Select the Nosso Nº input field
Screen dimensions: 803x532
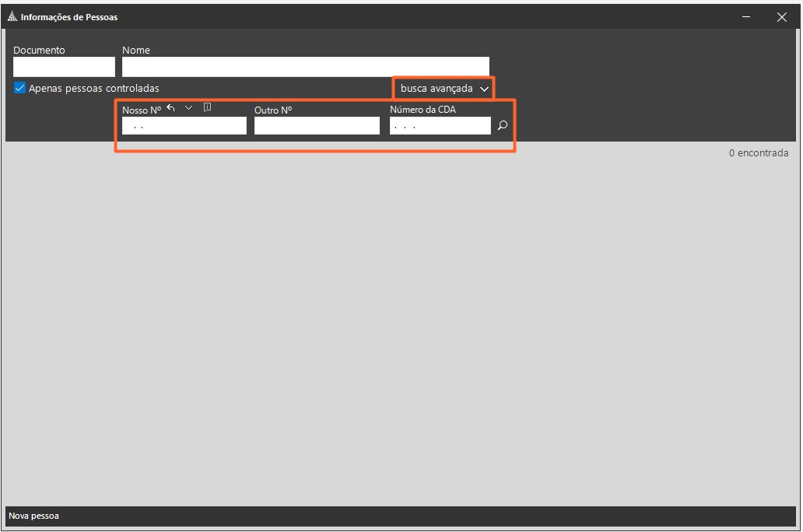pyautogui.click(x=184, y=126)
